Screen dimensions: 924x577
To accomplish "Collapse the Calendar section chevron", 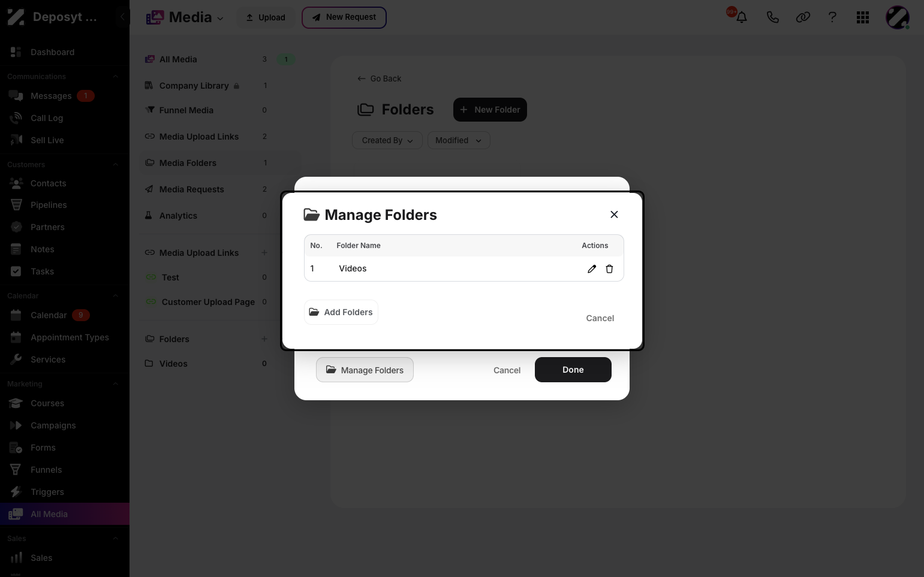I will 115,296.
